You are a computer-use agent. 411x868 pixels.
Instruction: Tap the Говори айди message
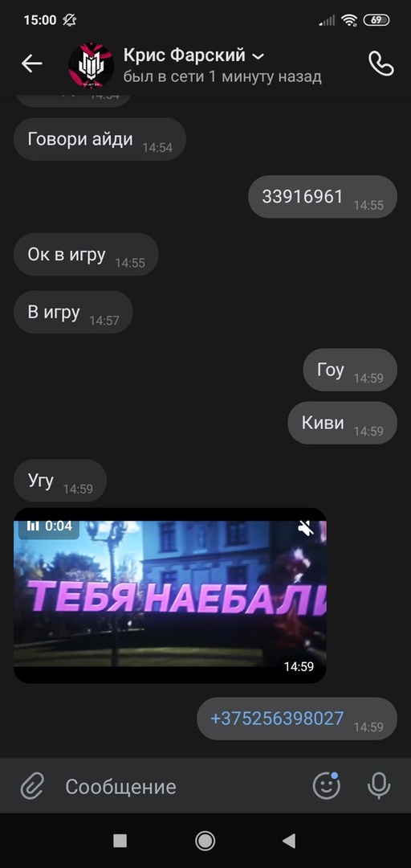pyautogui.click(x=100, y=139)
